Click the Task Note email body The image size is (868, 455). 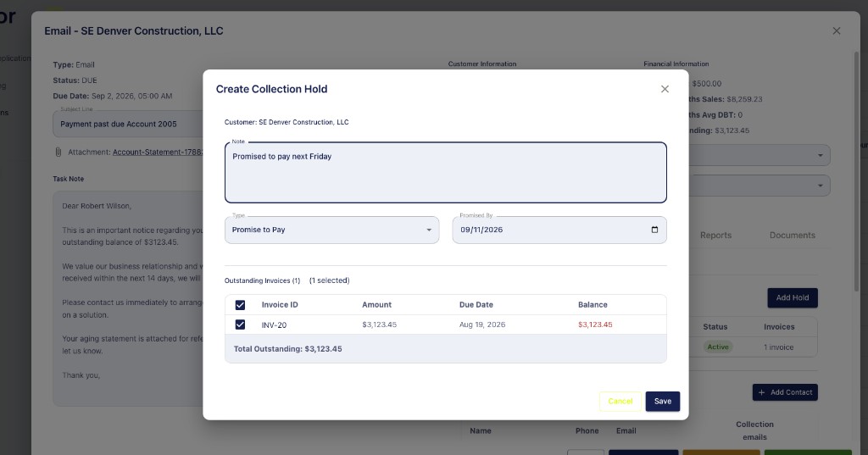click(128, 299)
